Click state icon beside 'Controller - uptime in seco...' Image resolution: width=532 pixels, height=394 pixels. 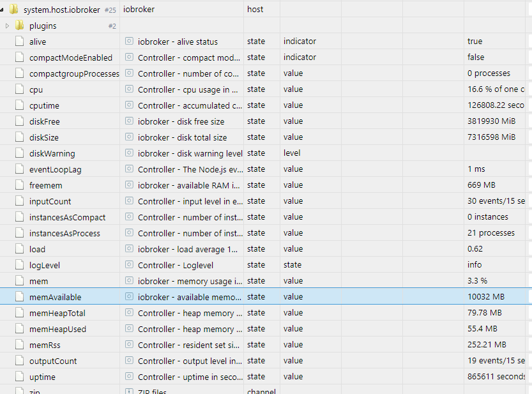click(129, 376)
